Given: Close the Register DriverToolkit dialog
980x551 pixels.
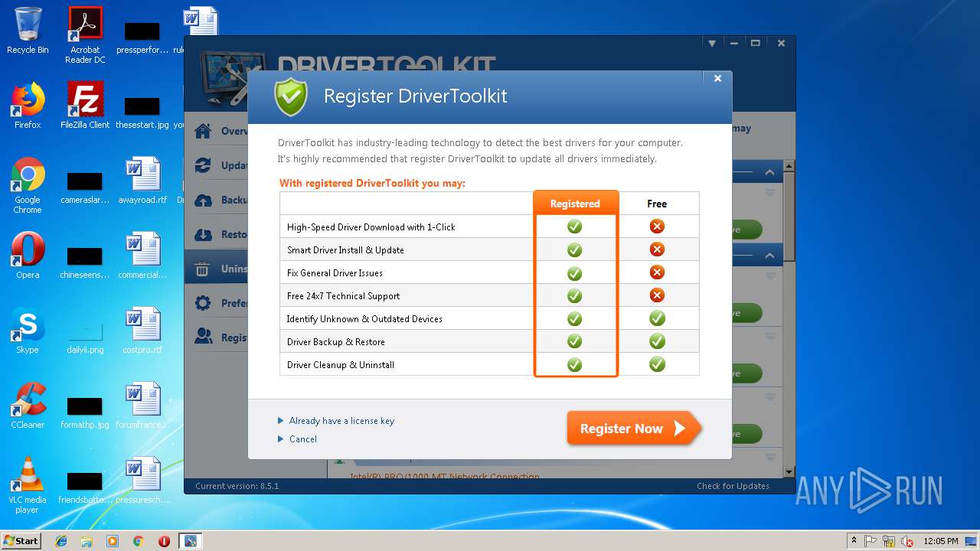Looking at the screenshot, I should pyautogui.click(x=717, y=78).
